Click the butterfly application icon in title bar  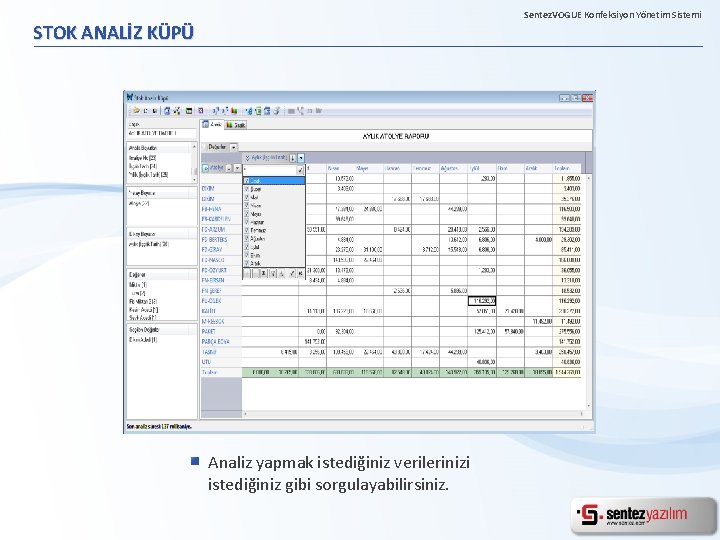tap(130, 97)
